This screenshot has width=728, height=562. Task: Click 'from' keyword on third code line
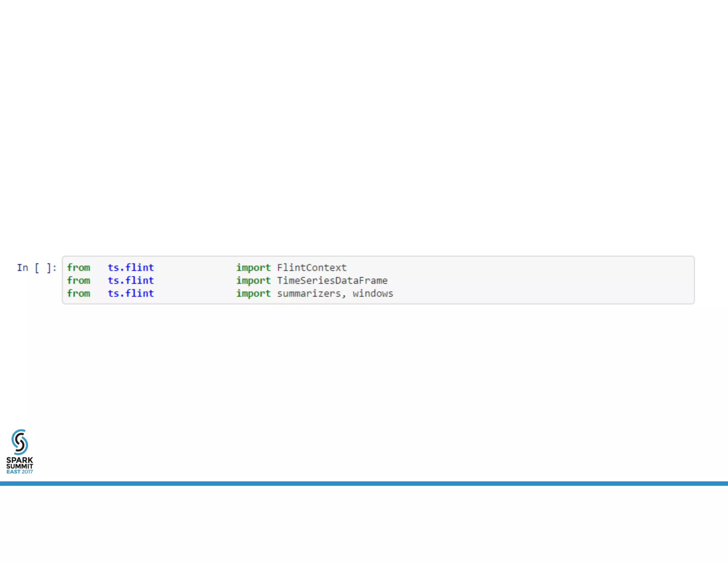tap(79, 293)
